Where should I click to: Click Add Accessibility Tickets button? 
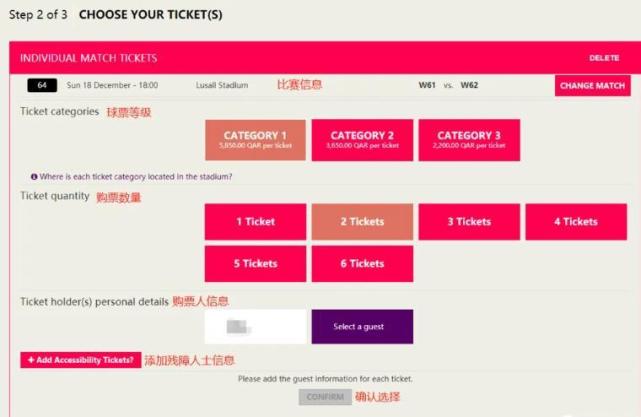click(x=81, y=360)
